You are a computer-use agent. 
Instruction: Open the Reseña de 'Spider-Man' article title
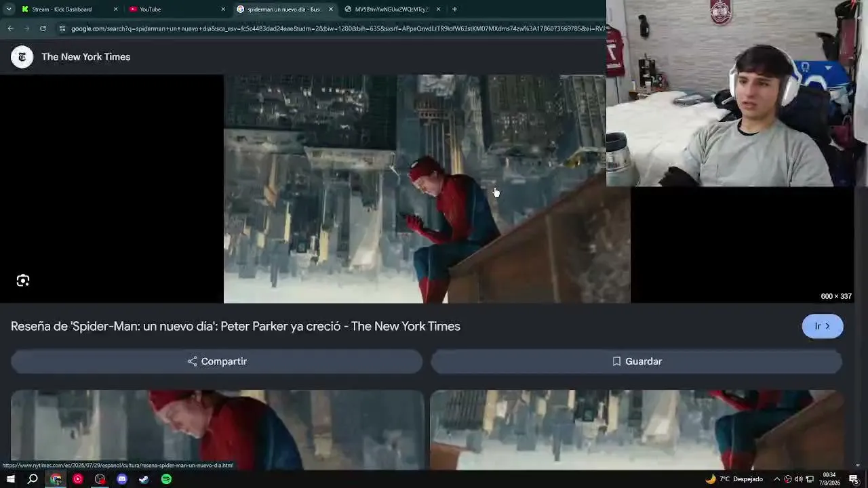[x=235, y=327]
